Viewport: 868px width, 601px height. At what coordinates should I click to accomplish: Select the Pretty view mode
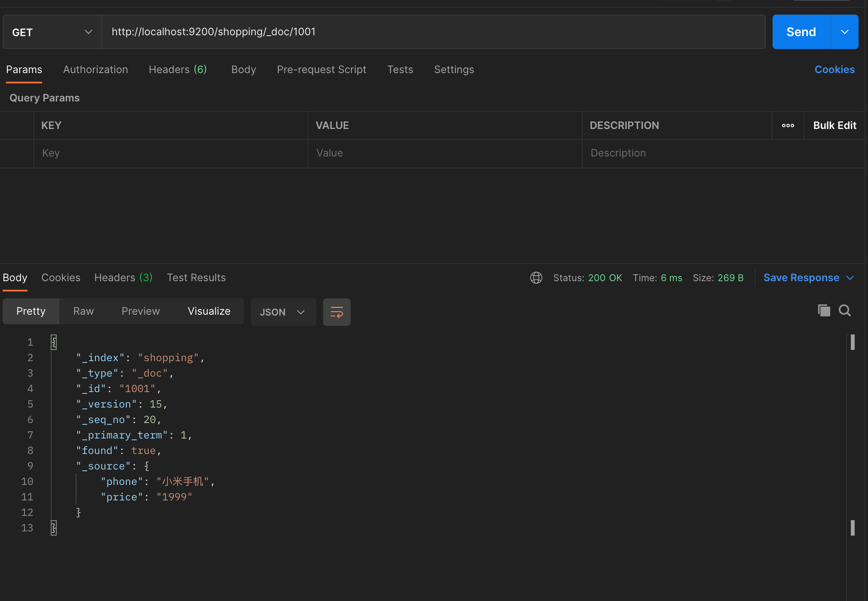[31, 311]
